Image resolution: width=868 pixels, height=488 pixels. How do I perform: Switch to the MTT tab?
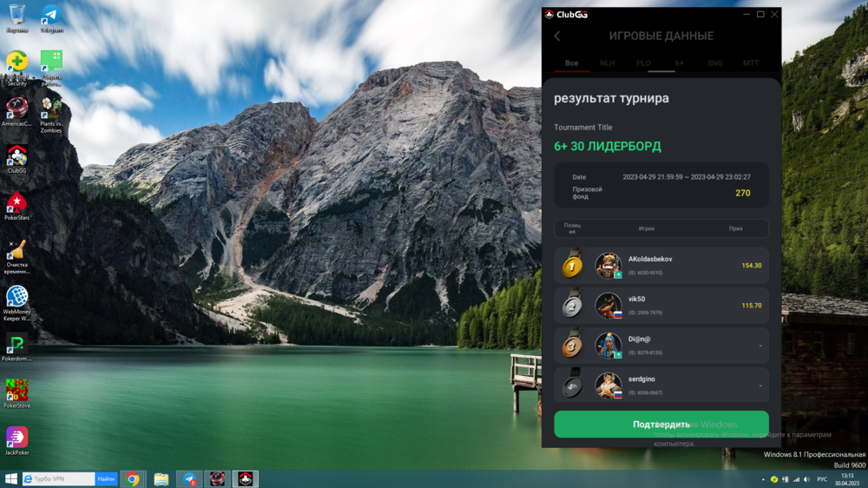pyautogui.click(x=750, y=63)
